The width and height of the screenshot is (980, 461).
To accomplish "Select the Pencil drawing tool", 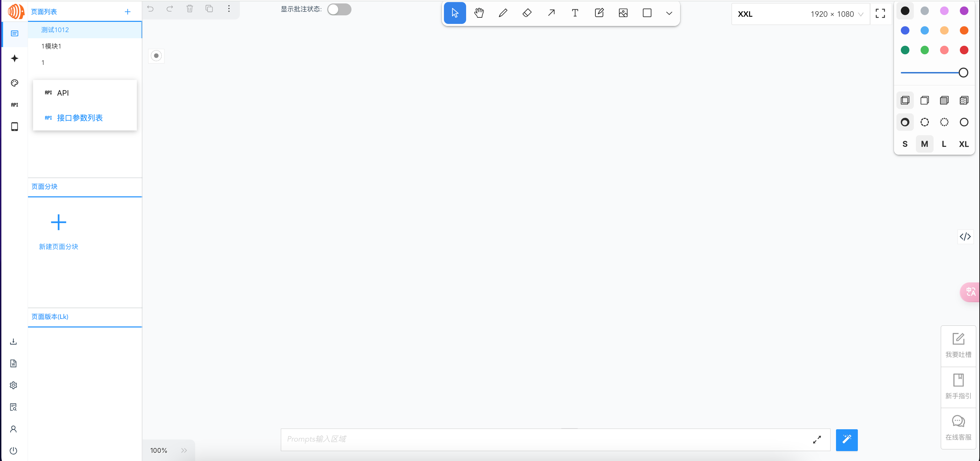I will point(503,13).
